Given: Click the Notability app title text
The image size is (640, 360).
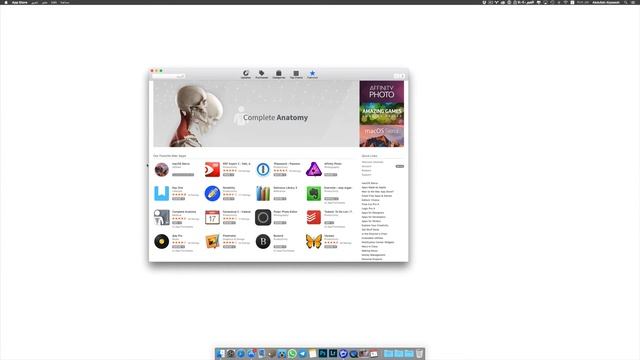Looking at the screenshot, I should 229,188.
